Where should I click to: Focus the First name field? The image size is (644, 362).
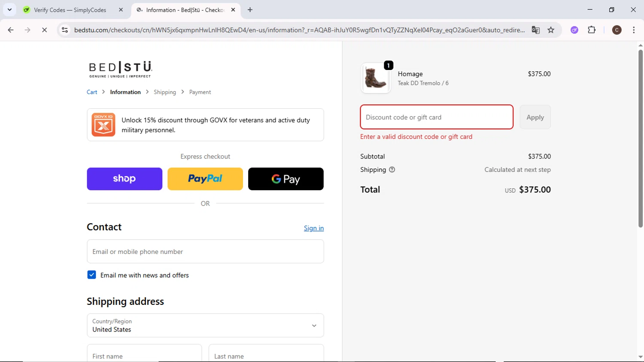(x=144, y=353)
